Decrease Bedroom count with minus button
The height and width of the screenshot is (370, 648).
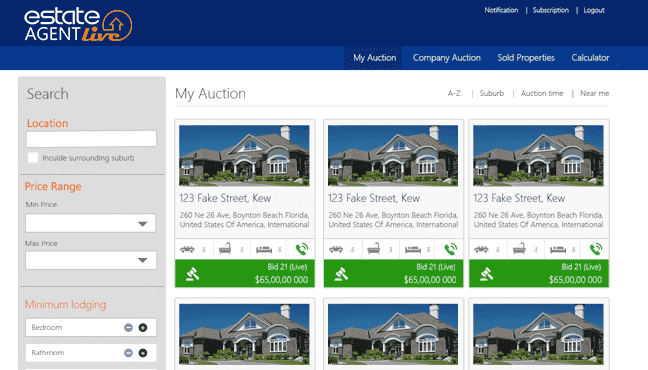point(129,327)
